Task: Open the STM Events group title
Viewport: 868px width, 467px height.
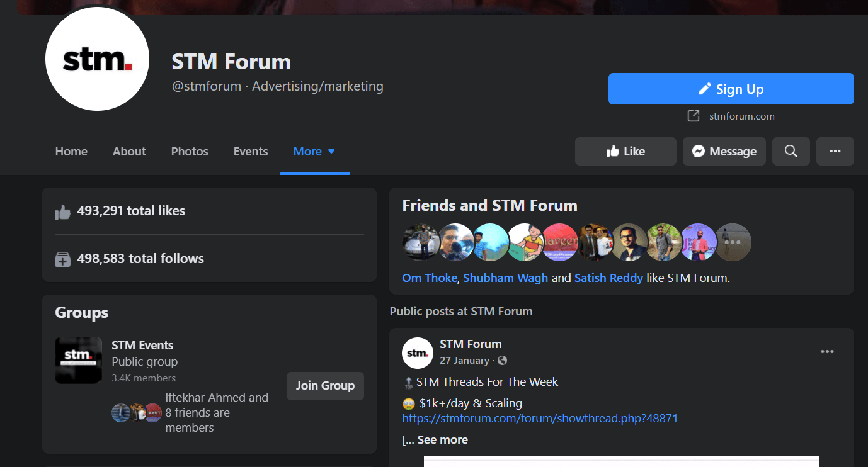Action: pyautogui.click(x=142, y=345)
